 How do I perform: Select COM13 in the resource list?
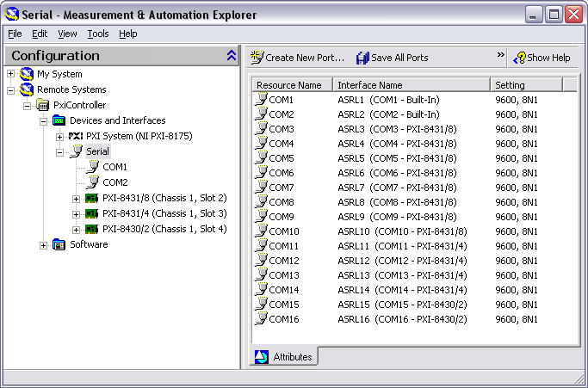[x=284, y=275]
